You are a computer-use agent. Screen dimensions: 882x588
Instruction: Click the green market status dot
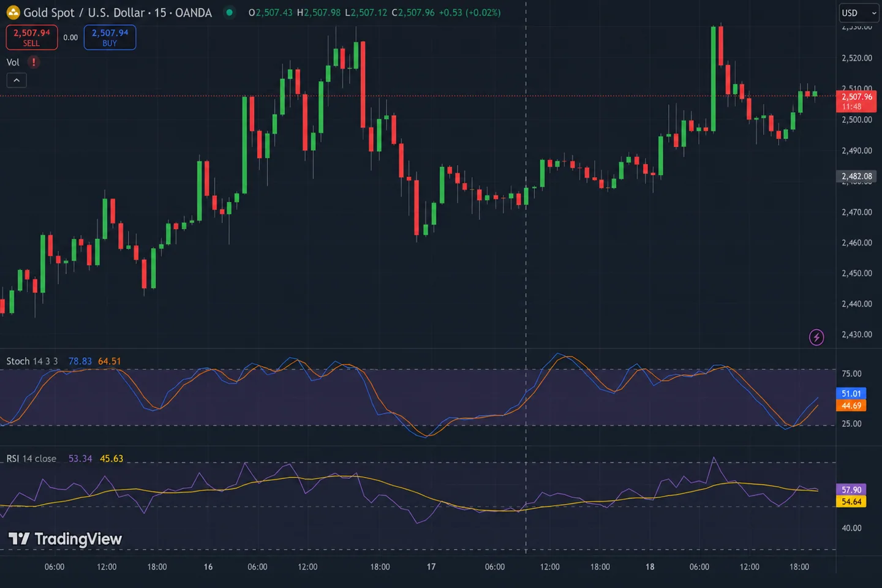[229, 12]
